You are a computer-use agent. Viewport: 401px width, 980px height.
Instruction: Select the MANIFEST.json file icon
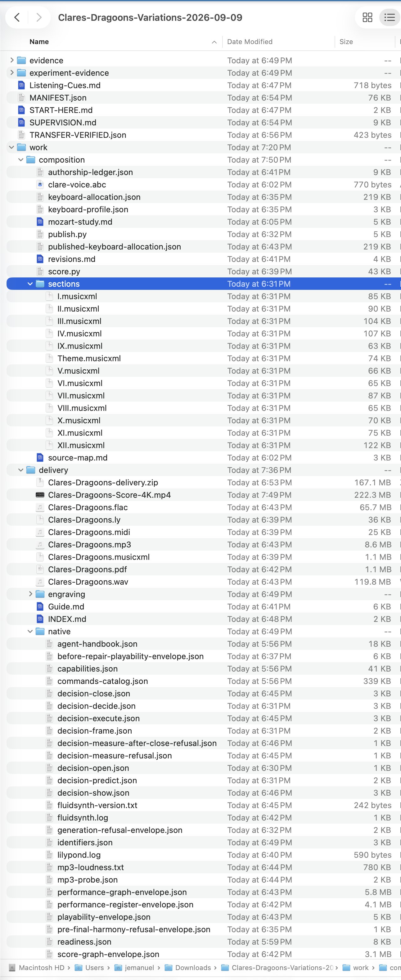click(22, 98)
